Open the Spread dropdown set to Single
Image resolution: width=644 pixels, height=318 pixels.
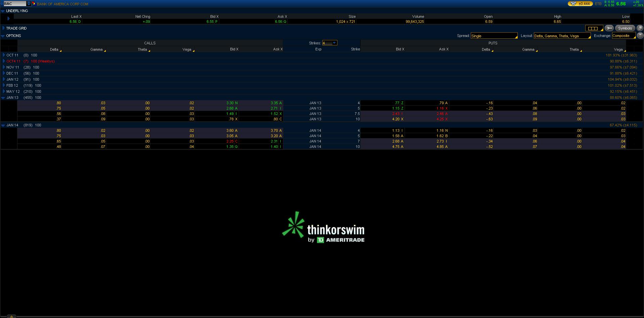tap(494, 36)
